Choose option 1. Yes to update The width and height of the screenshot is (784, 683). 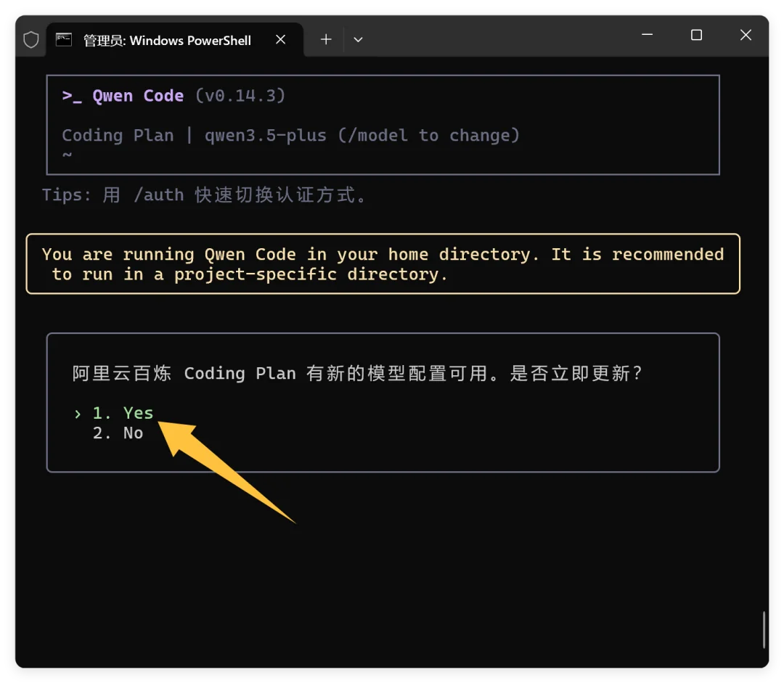coord(123,413)
